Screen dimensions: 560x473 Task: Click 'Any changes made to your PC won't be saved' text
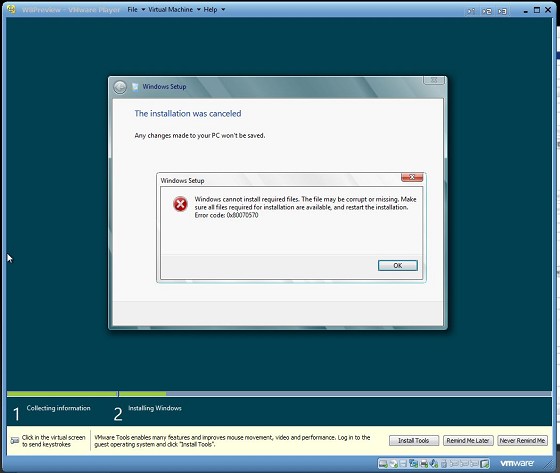click(x=200, y=135)
